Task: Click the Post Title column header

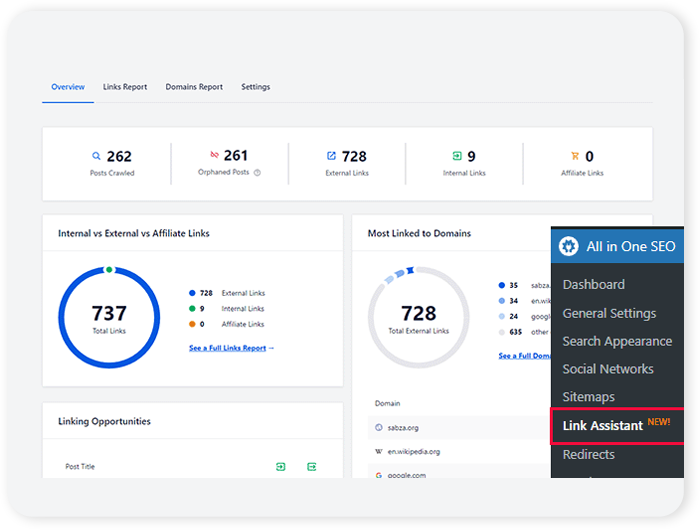Action: pos(80,467)
